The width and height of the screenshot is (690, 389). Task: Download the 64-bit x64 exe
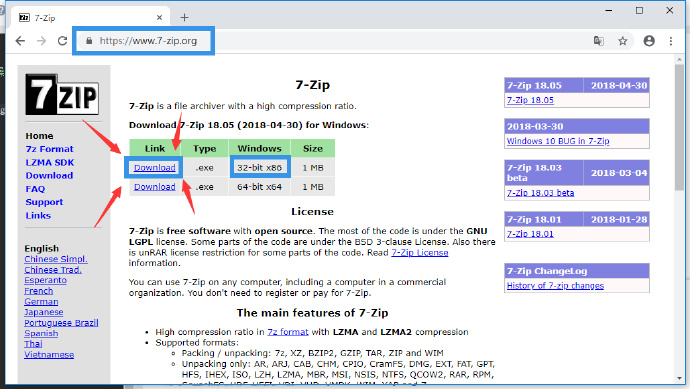154,187
